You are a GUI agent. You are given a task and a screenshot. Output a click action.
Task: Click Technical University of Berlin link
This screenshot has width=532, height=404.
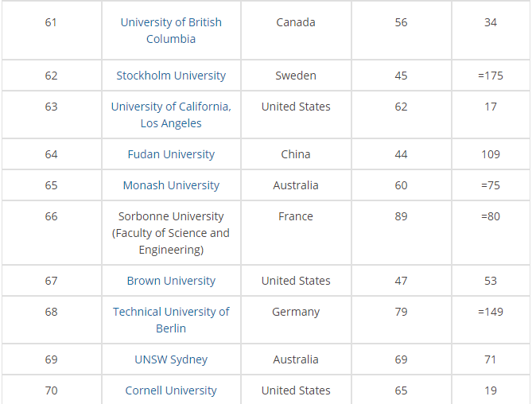[x=171, y=320]
